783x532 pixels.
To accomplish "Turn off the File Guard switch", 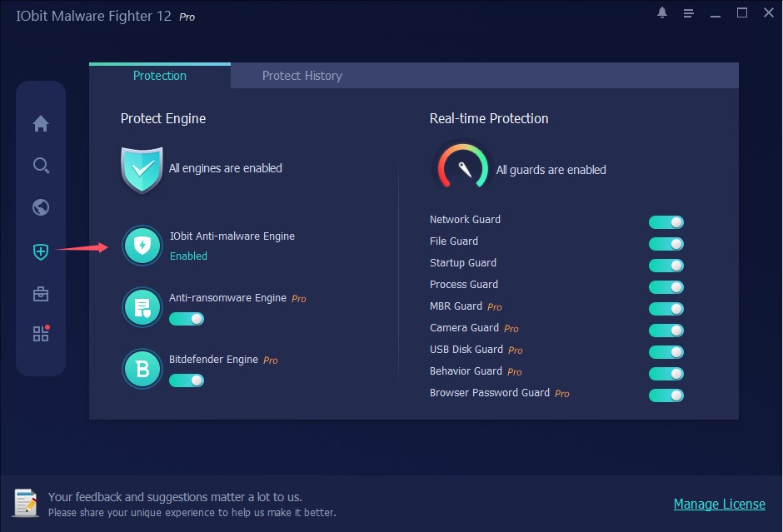I will [666, 244].
